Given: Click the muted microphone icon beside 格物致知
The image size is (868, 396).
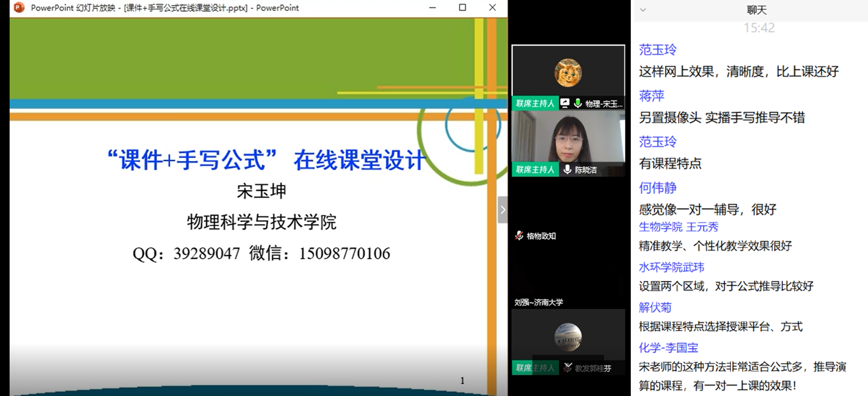Looking at the screenshot, I should coord(519,236).
